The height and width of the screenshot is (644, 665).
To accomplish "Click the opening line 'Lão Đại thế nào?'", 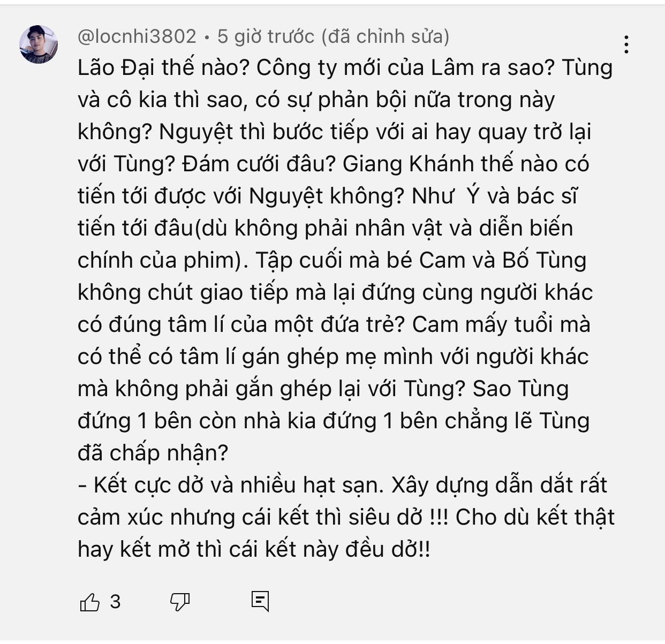I will coord(163,68).
